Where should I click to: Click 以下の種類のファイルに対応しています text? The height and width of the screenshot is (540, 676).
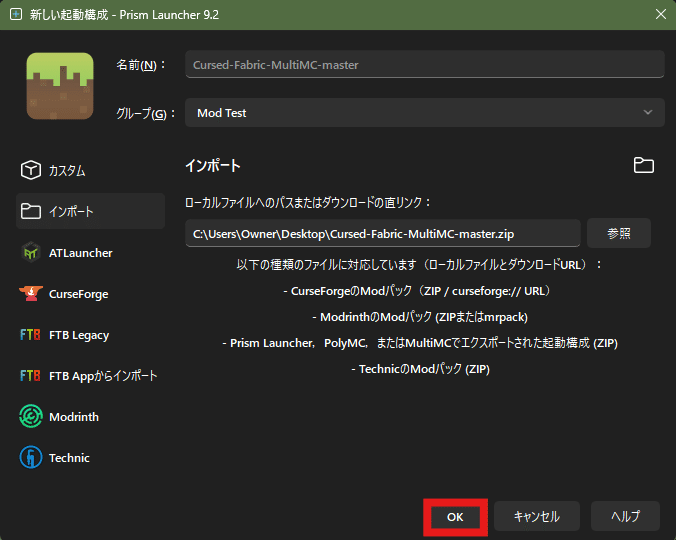pyautogui.click(x=419, y=265)
